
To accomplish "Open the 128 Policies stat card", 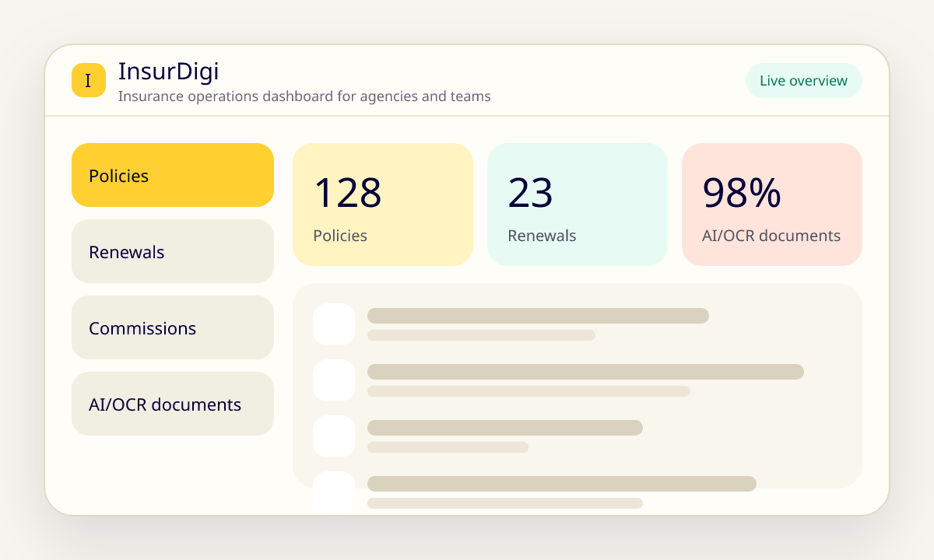I will 383,205.
